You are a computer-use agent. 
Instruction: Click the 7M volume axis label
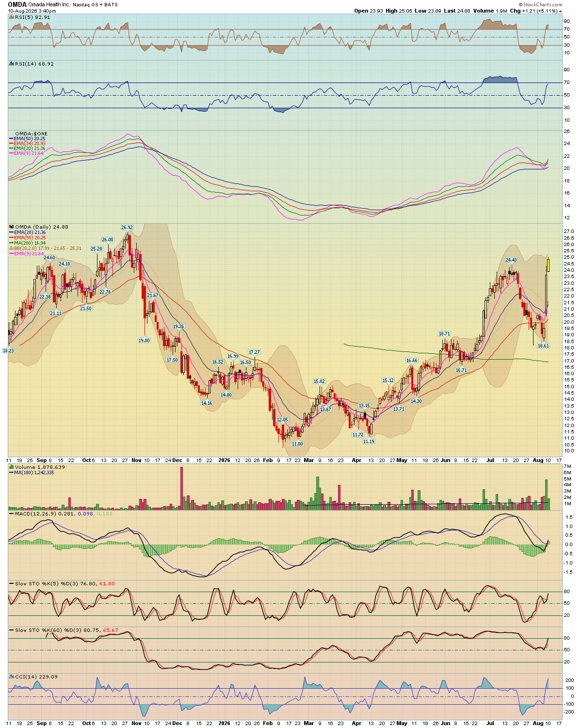(x=567, y=466)
